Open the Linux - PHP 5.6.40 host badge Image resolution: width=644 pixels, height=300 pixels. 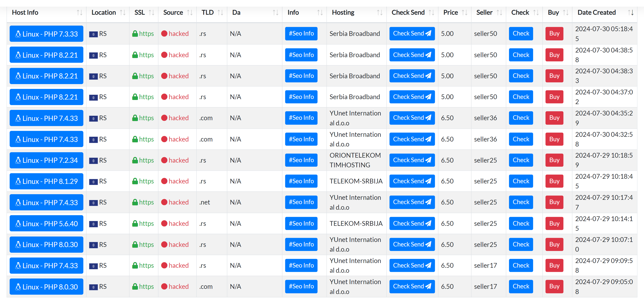[x=46, y=223]
